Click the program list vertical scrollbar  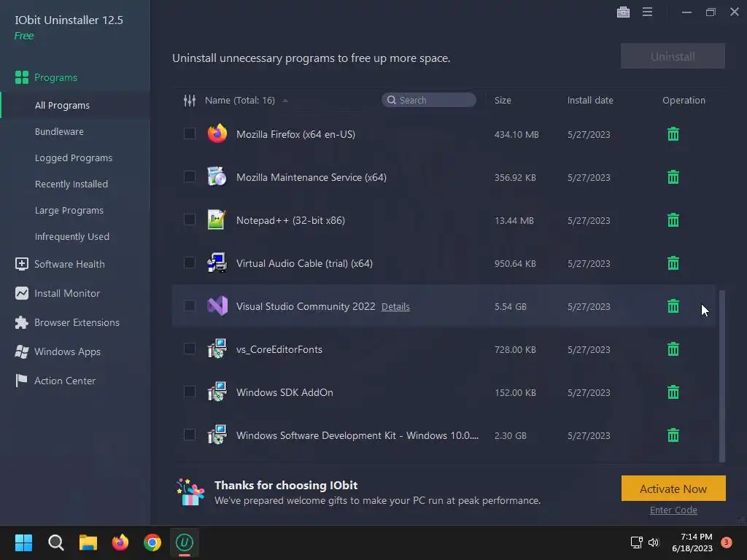[x=721, y=376]
